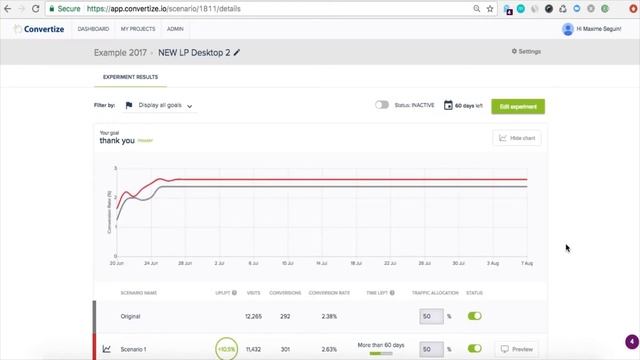Image resolution: width=640 pixels, height=360 pixels.
Task: Go to Example 2017 breadcrumb
Action: (x=120, y=53)
